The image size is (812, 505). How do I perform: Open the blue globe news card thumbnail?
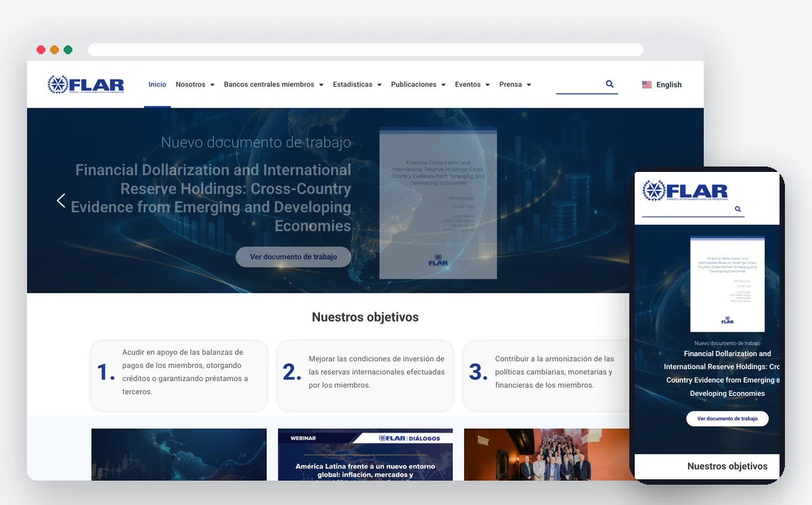(179, 454)
